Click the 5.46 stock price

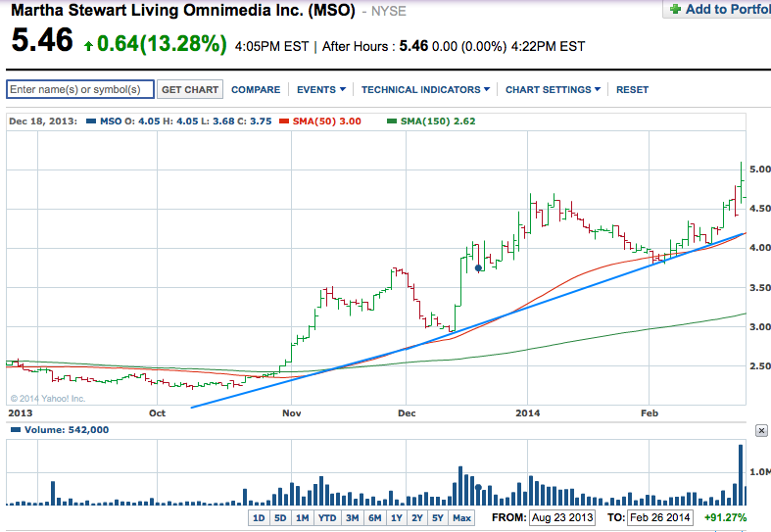point(42,40)
